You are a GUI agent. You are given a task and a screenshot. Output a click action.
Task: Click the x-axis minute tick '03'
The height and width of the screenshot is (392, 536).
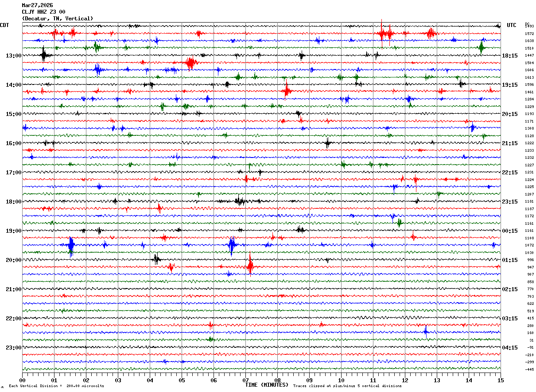118,380
